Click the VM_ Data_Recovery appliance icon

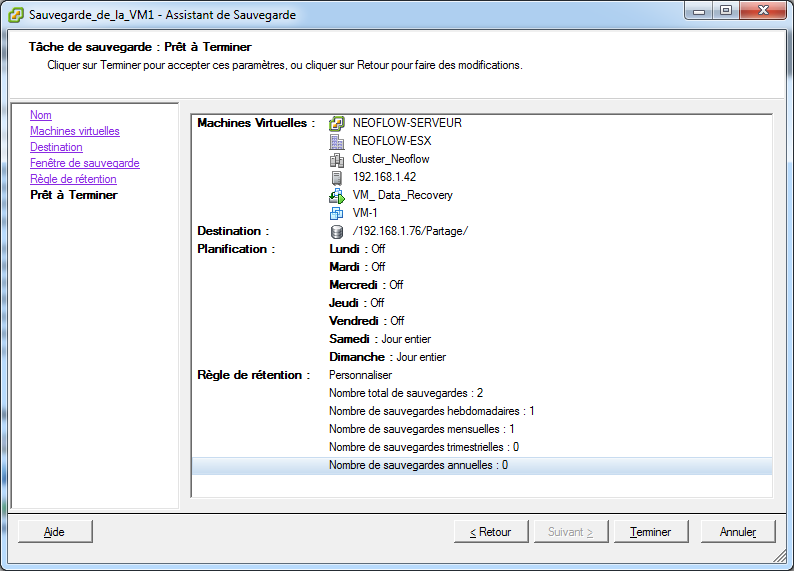[x=337, y=195]
